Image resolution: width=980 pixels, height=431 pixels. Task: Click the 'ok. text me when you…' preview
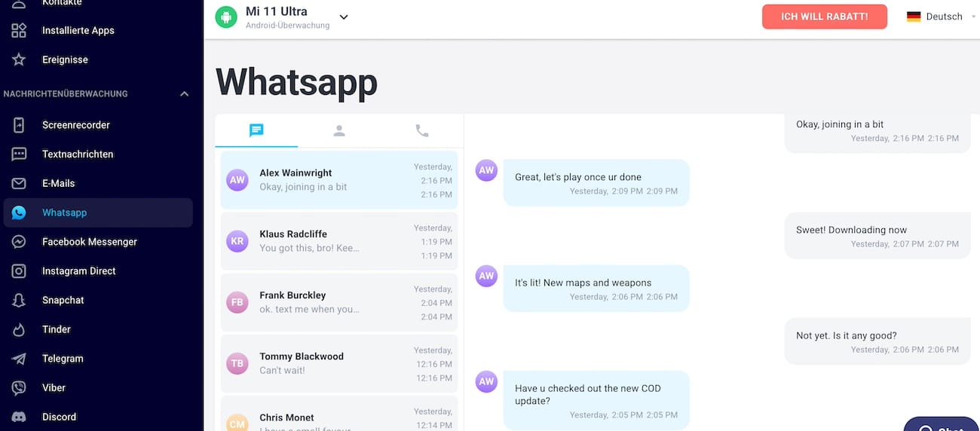309,309
